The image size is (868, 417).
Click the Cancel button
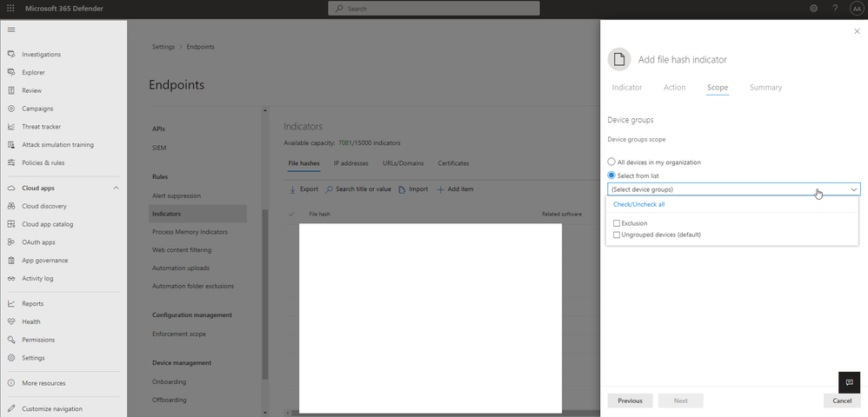[x=842, y=401]
